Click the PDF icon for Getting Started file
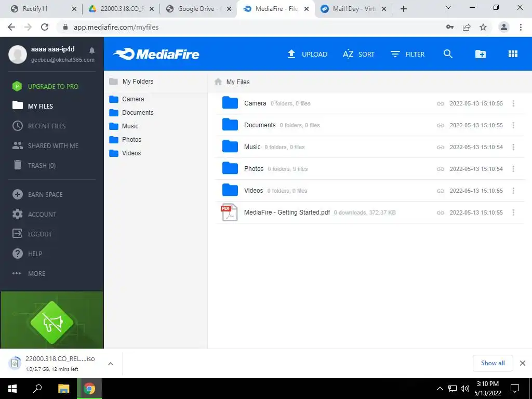This screenshot has width=532, height=399. tap(230, 212)
